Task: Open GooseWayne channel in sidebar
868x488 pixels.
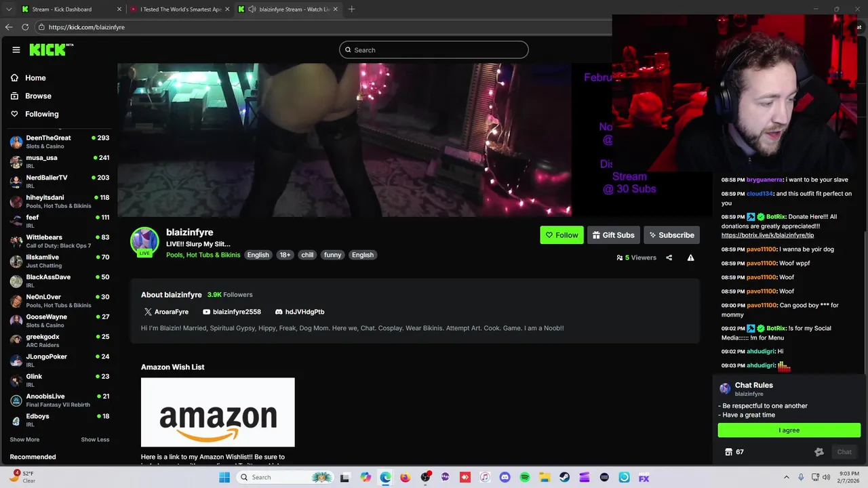Action: click(60, 321)
